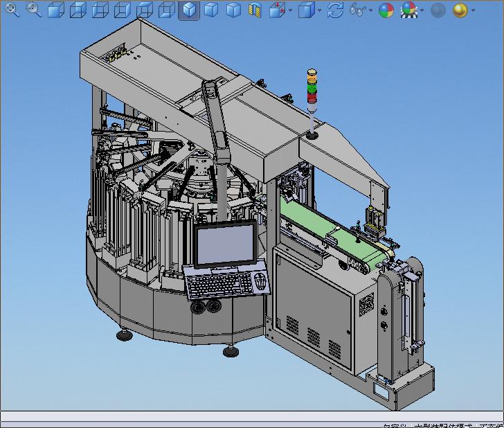
Task: Switch to the Right standard view cube
Action: 123,10
